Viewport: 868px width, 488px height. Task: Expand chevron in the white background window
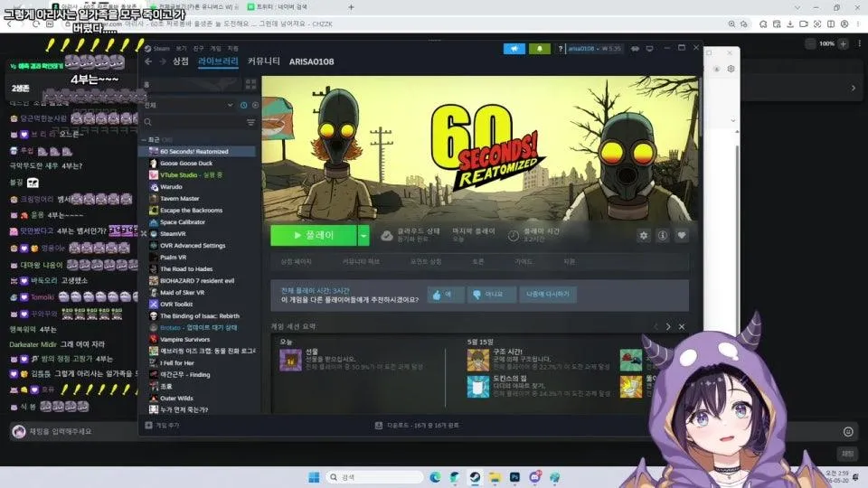pos(732,120)
